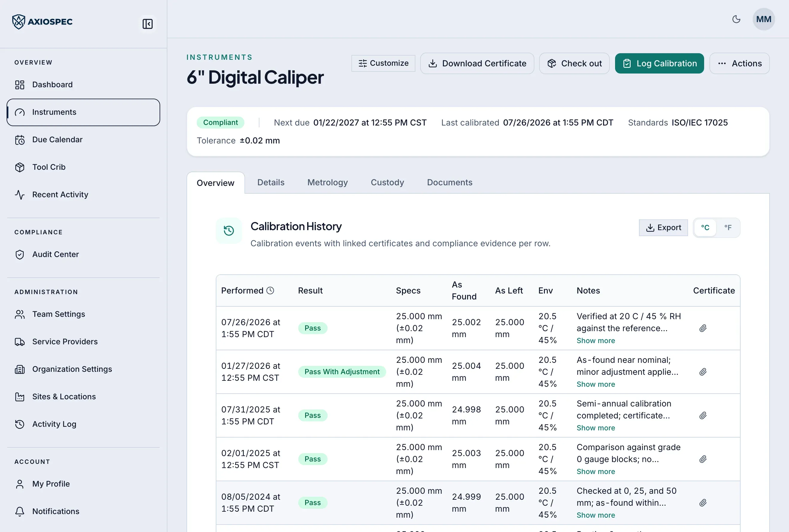Viewport: 789px width, 532px height.
Task: Click the clock icon beside Performed header
Action: coord(270,291)
